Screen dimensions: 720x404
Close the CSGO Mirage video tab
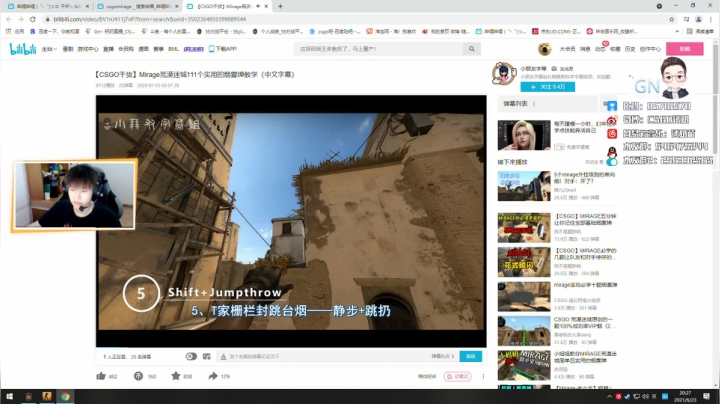(x=266, y=6)
